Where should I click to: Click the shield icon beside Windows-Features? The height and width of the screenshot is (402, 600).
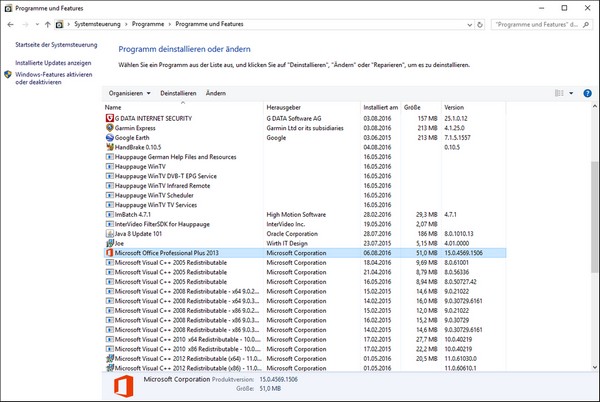pyautogui.click(x=8, y=74)
